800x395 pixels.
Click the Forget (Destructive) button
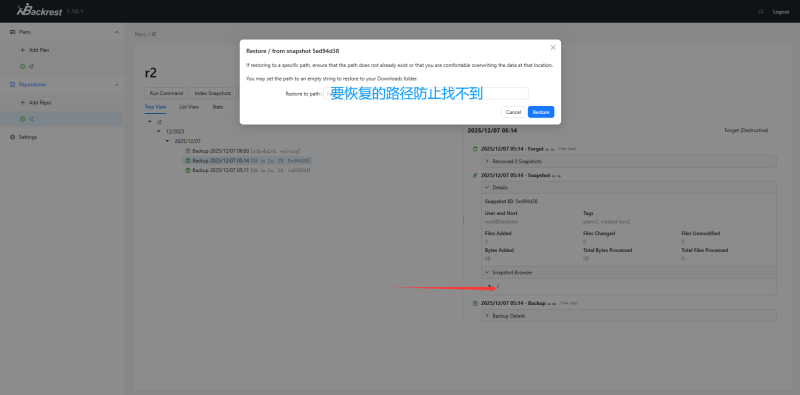(x=746, y=130)
